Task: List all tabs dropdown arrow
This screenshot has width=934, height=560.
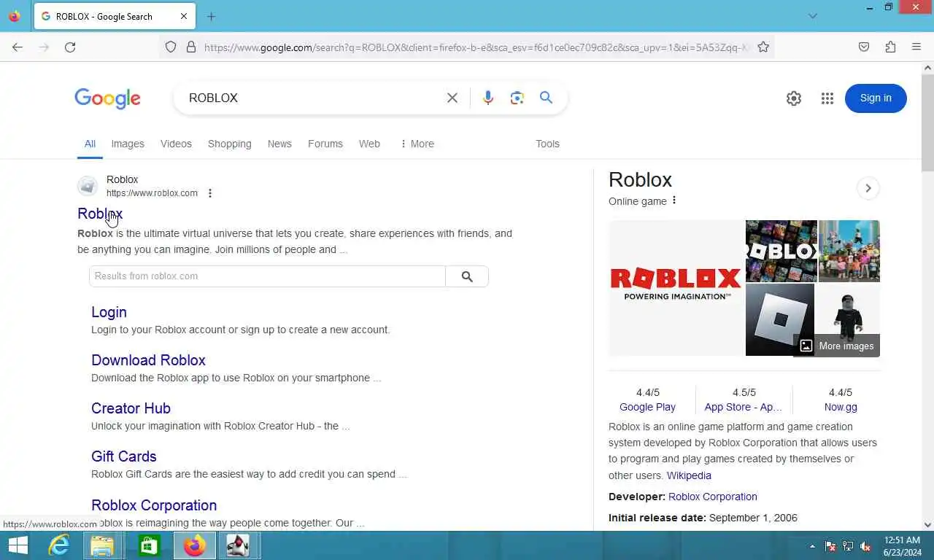Action: pos(813,16)
